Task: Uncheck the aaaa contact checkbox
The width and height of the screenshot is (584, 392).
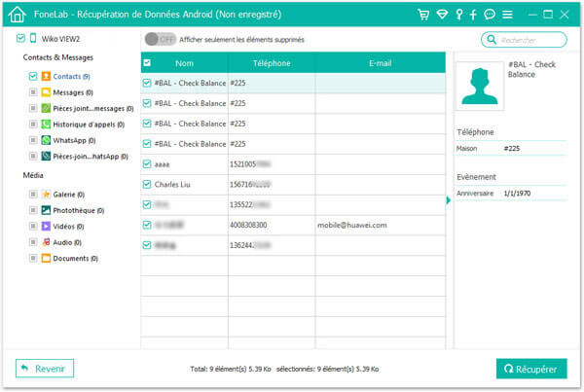Action: coord(147,163)
